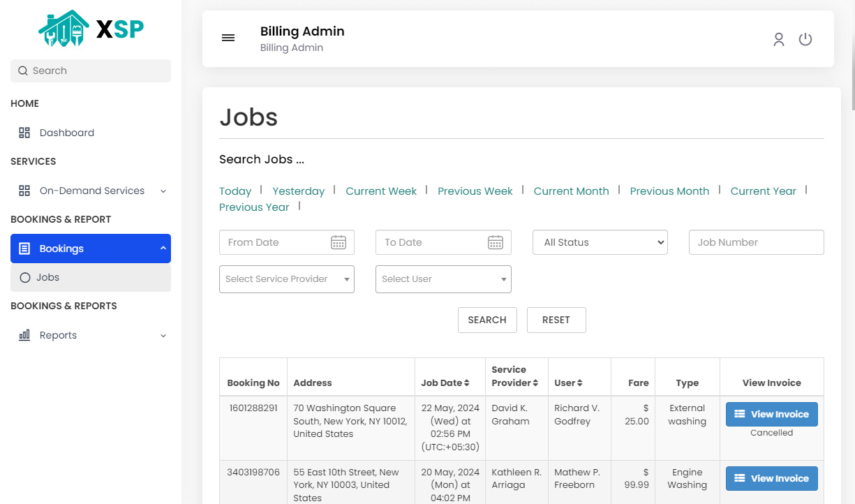Expand the On-Demand Services menu

(163, 191)
